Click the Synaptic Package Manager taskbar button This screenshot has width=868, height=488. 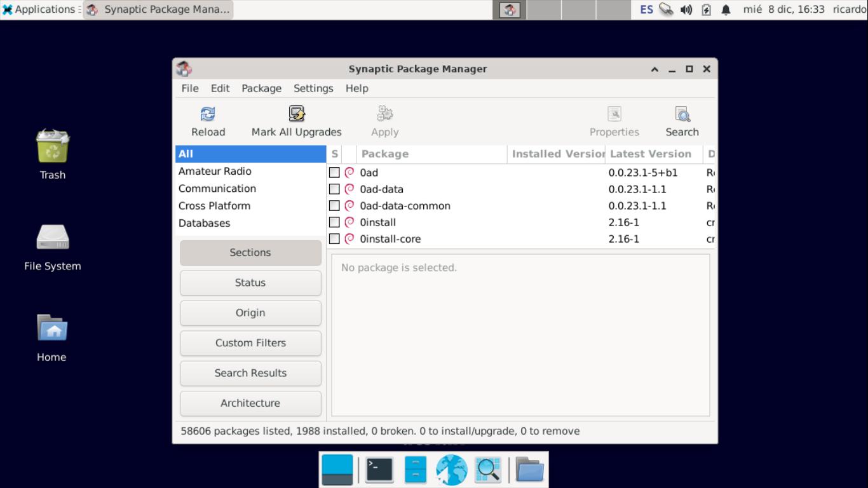click(x=158, y=10)
